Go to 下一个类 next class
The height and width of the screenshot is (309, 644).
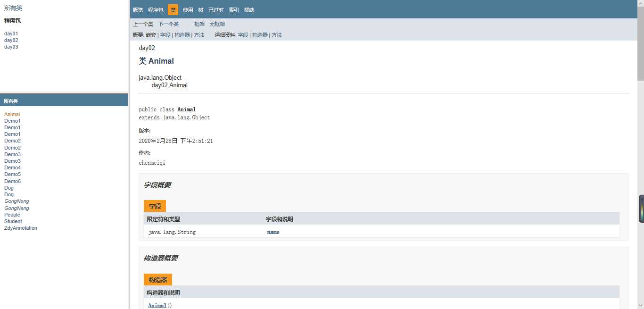point(169,24)
